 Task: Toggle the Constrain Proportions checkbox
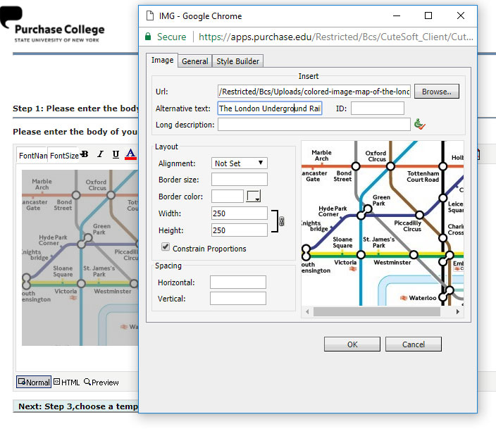pyautogui.click(x=166, y=247)
